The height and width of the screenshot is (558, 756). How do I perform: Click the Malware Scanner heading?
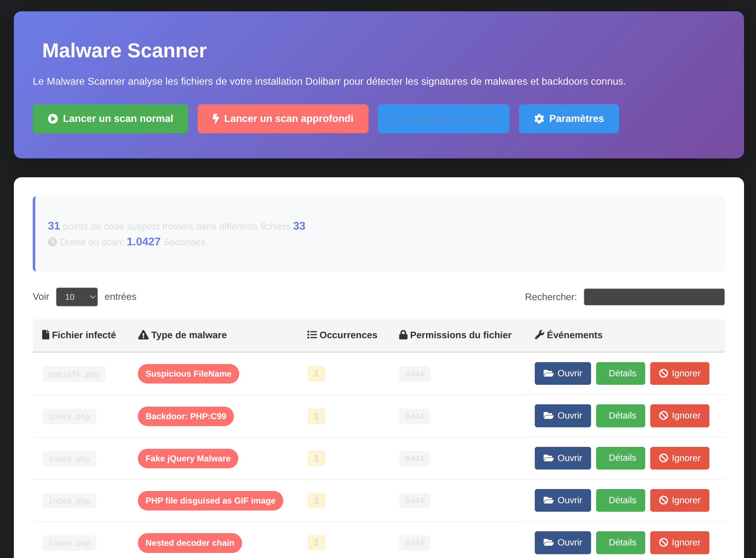(124, 50)
